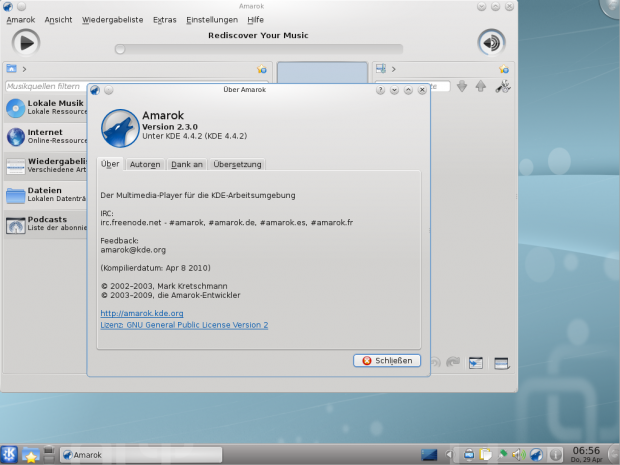Open the Einstellungen menu
The width and height of the screenshot is (620, 465).
(212, 20)
